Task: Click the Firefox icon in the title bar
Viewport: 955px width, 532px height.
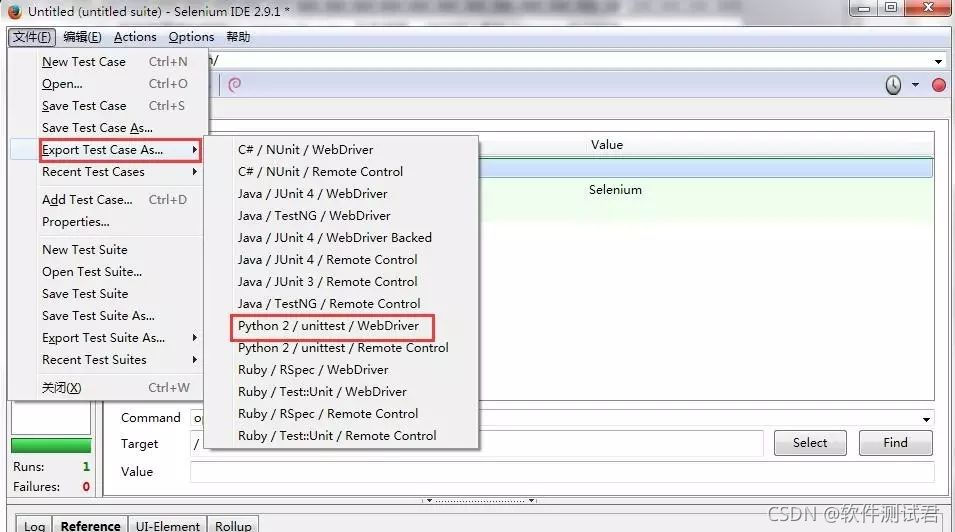Action: pyautogui.click(x=14, y=12)
